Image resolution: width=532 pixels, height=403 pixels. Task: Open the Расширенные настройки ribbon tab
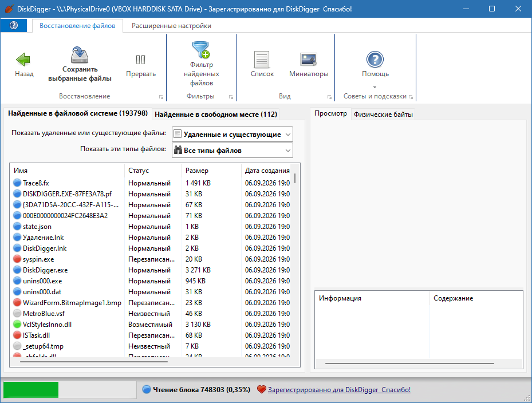(x=171, y=26)
